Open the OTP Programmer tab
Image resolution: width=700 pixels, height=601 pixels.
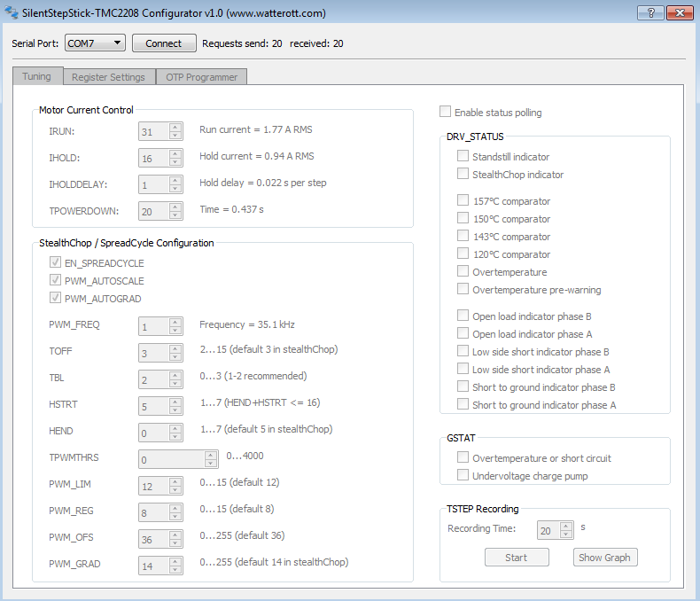202,77
